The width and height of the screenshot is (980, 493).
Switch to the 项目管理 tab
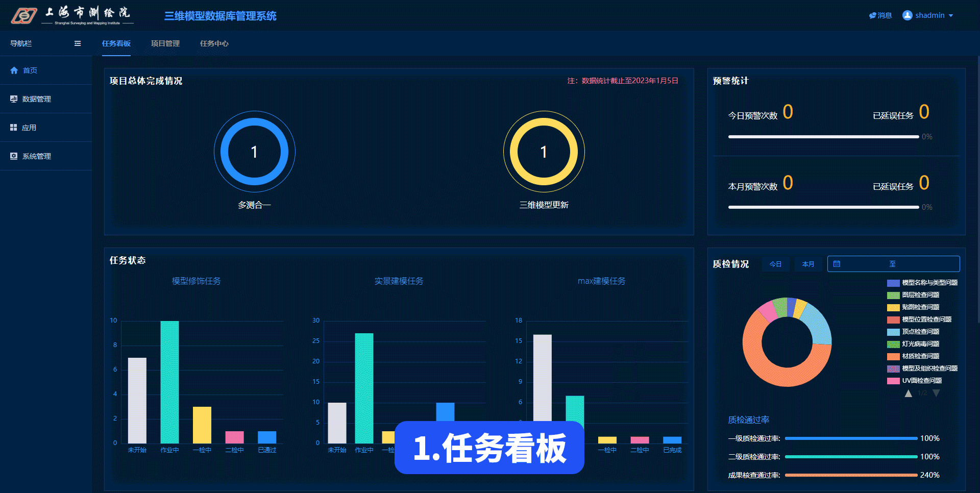point(165,43)
